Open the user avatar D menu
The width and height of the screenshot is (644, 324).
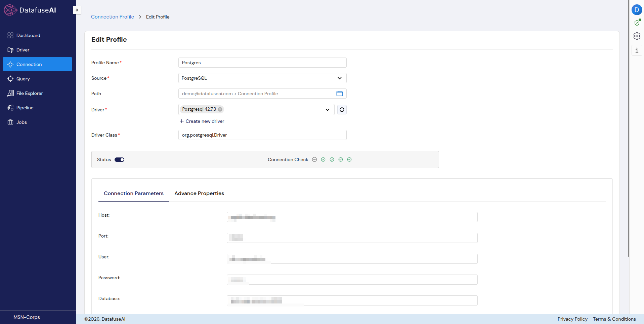pyautogui.click(x=637, y=10)
